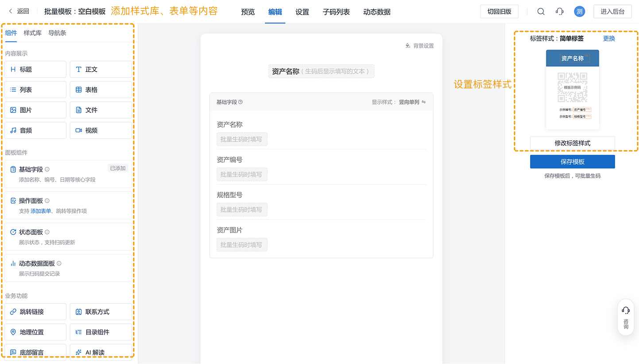Open the 动态数据 tab
The width and height of the screenshot is (639, 364).
click(377, 12)
